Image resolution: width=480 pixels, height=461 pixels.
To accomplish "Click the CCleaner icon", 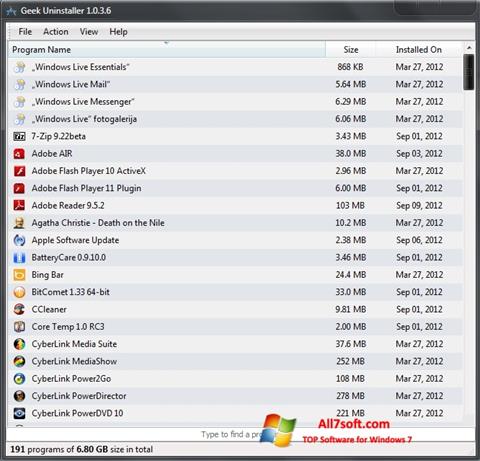I will pyautogui.click(x=19, y=310).
